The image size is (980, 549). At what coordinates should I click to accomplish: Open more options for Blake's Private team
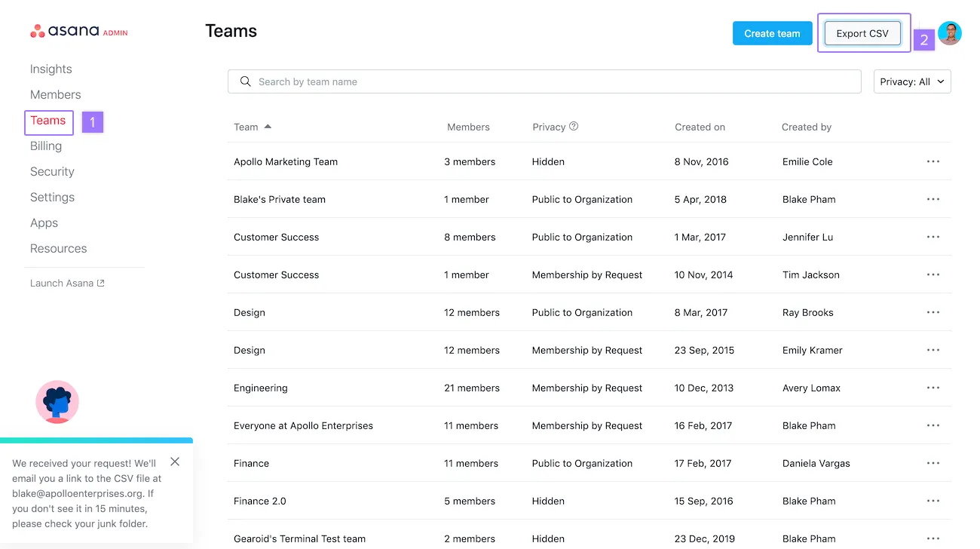933,199
